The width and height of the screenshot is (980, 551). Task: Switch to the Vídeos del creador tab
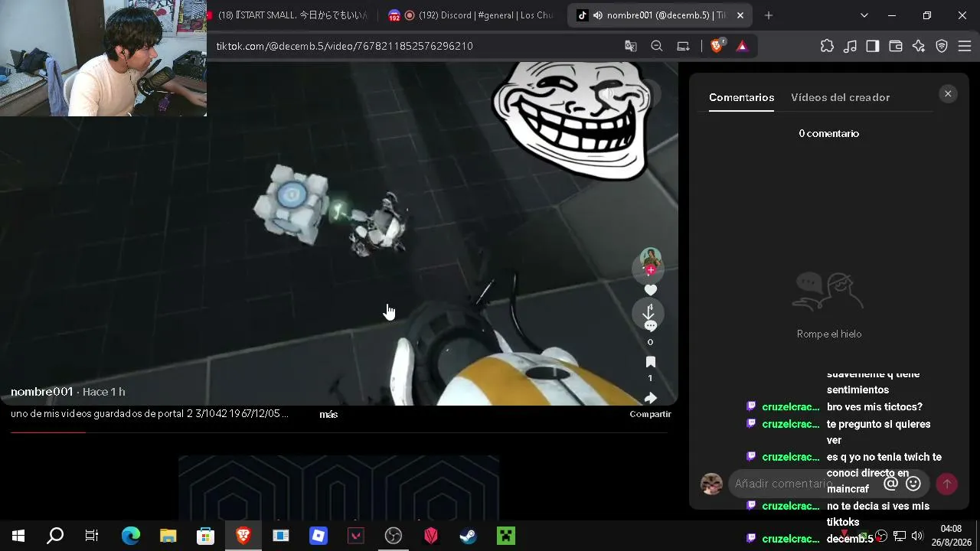pyautogui.click(x=840, y=97)
